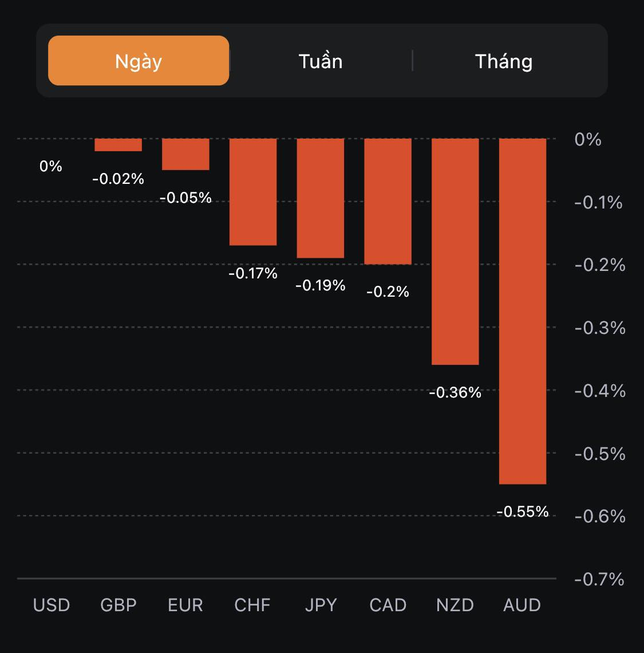Click the GBP axis label
This screenshot has width=644, height=653.
click(x=118, y=605)
